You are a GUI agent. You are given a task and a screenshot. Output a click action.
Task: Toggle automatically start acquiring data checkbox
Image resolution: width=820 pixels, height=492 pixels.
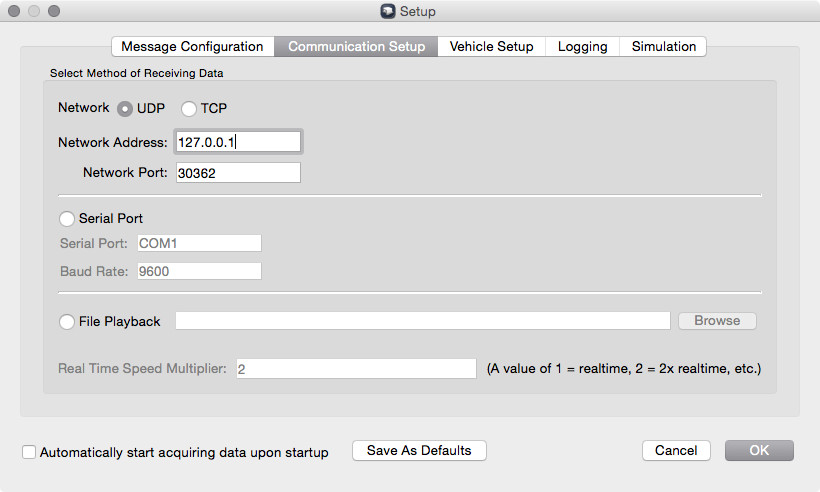(x=29, y=452)
